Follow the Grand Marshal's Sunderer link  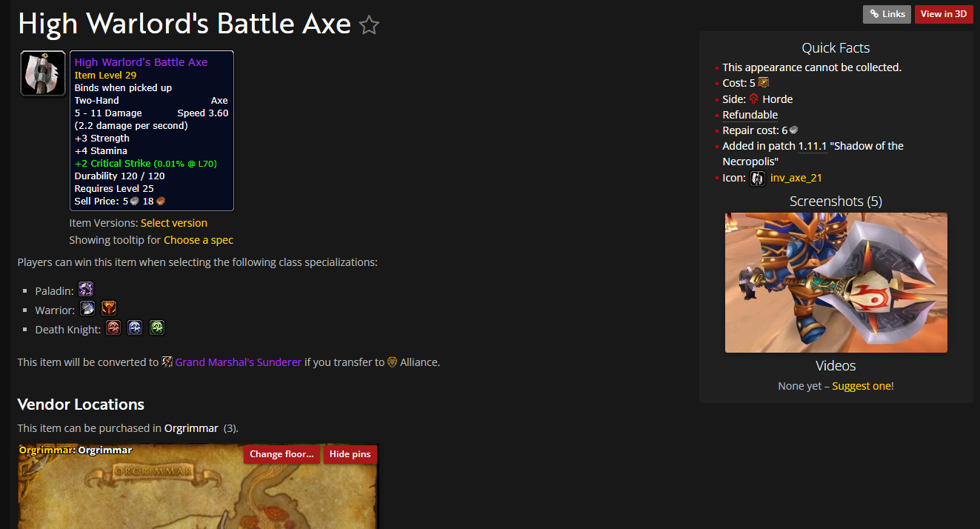click(x=238, y=362)
